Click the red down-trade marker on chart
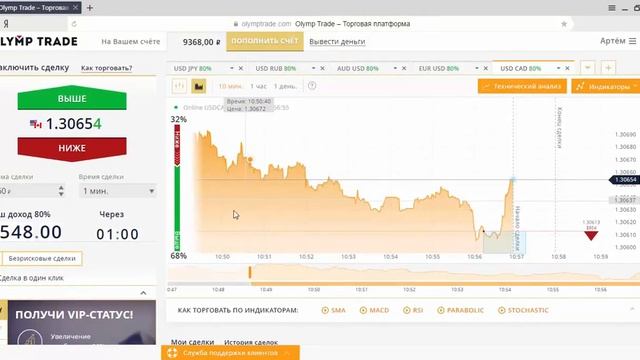Viewport: 640px width, 360px height. (591, 235)
